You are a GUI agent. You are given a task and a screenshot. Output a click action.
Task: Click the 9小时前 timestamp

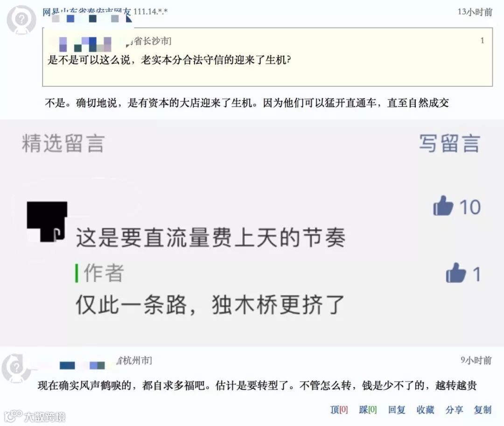(476, 360)
